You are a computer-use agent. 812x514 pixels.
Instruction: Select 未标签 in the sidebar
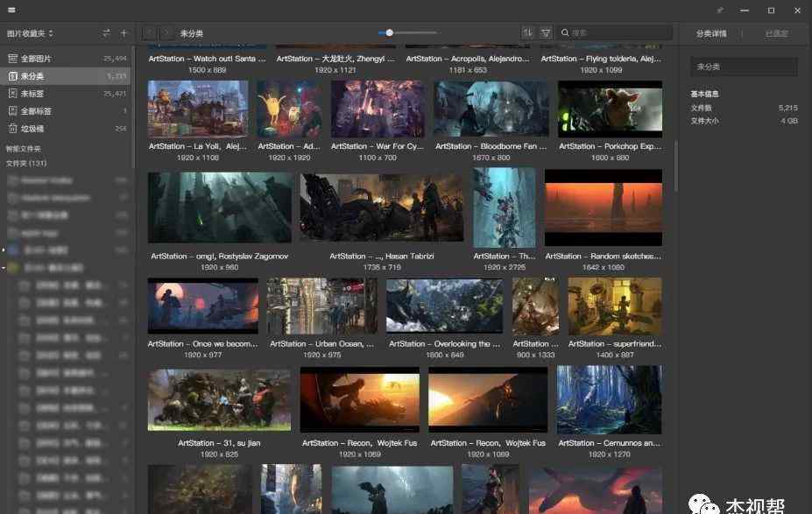65,94
